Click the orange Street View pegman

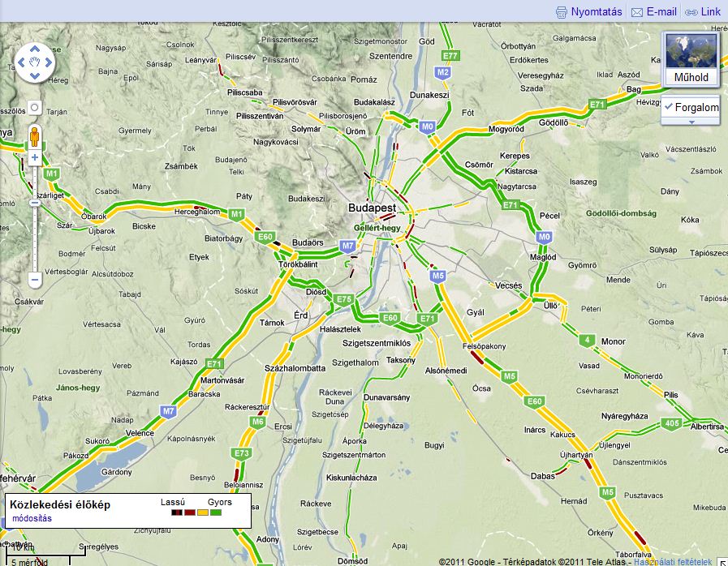[x=35, y=134]
